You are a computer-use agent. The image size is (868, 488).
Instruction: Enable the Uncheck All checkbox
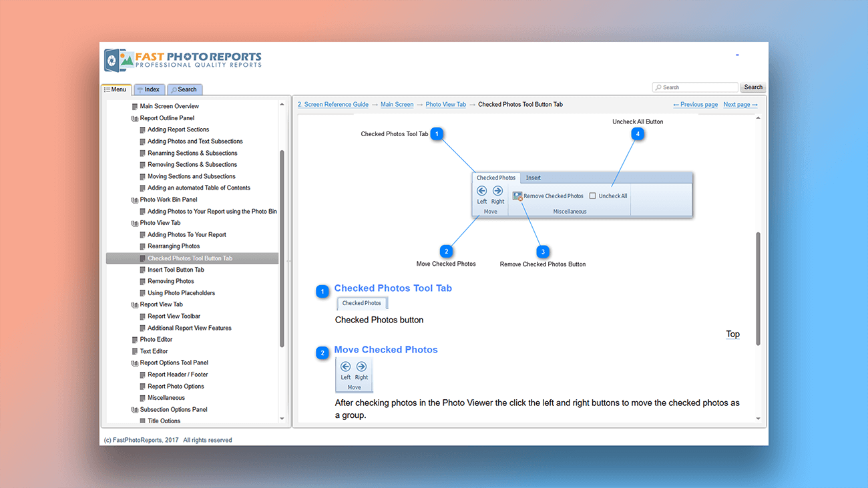593,196
